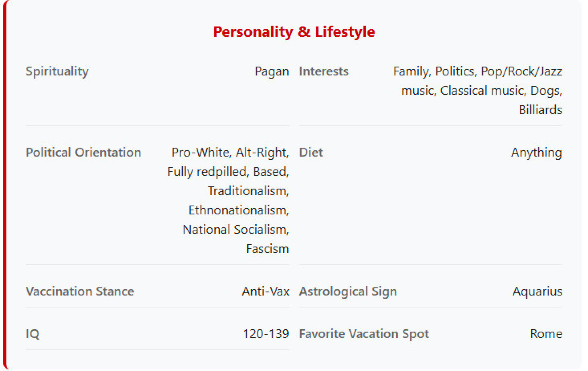Click the Diet label

tap(311, 152)
